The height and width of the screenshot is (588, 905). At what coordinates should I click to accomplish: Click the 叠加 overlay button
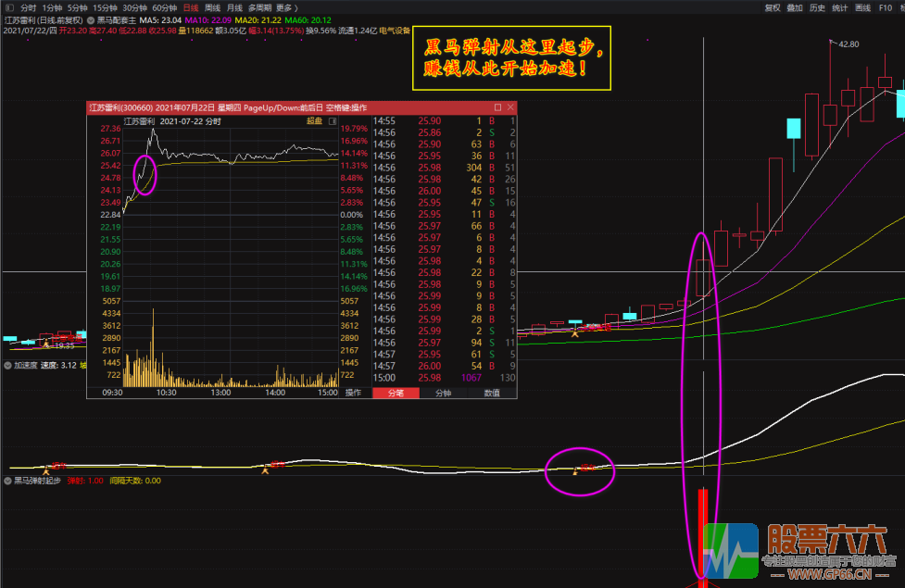(795, 8)
